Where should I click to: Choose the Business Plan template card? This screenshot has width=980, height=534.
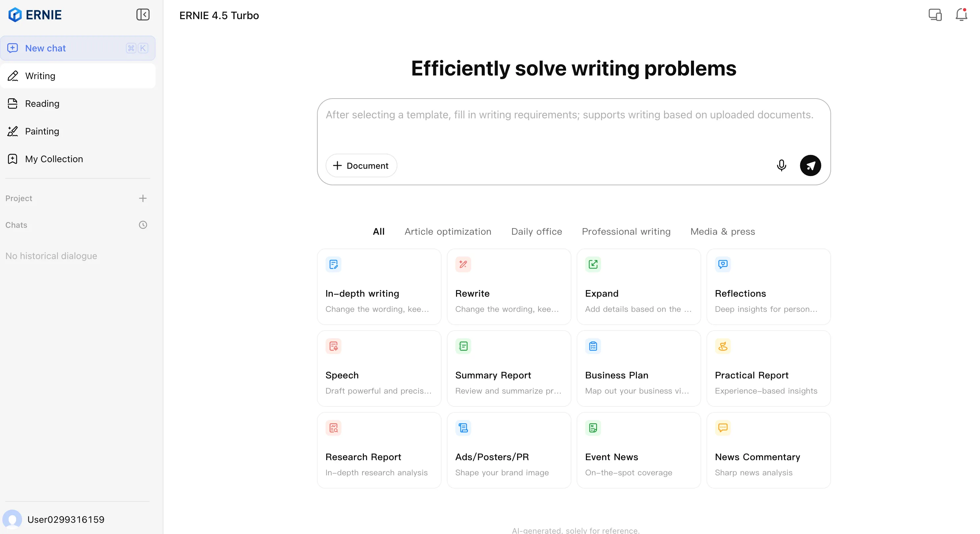click(638, 369)
